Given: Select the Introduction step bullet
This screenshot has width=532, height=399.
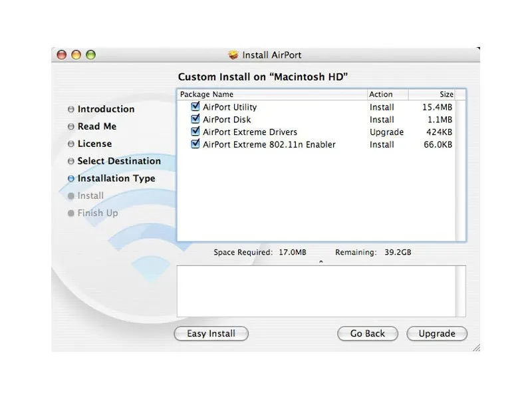Looking at the screenshot, I should 71,110.
